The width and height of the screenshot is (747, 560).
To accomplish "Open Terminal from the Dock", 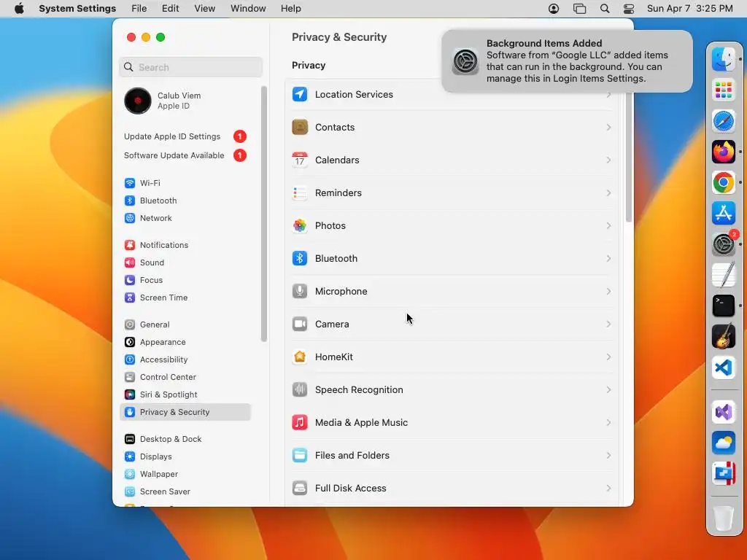I will click(723, 306).
